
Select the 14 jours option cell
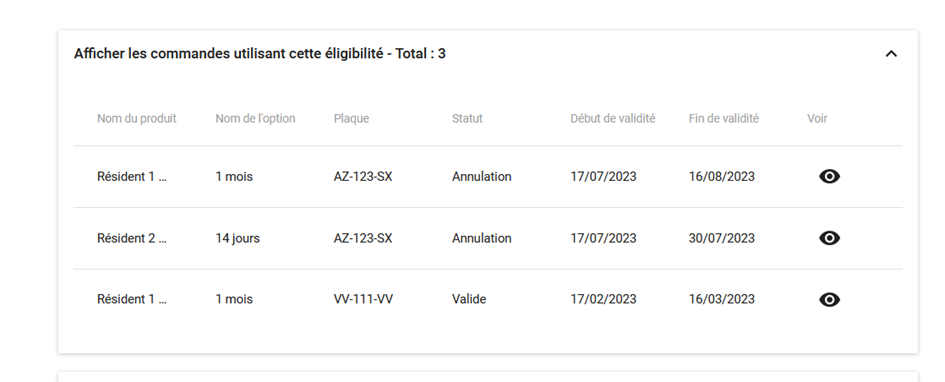click(x=237, y=239)
